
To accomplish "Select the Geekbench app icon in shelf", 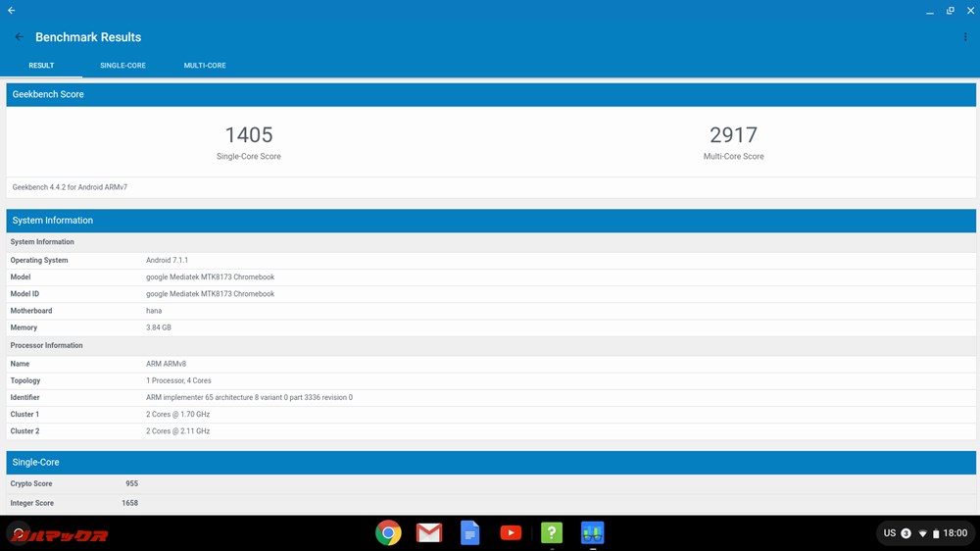I will 593,533.
